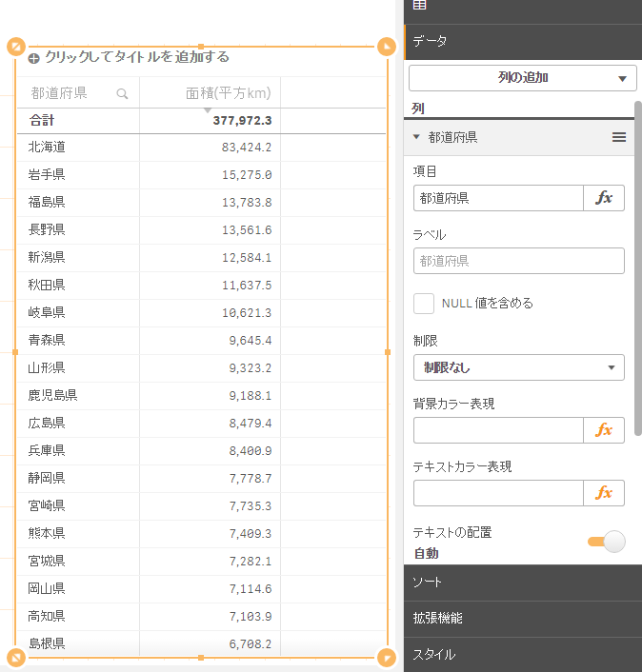Enable the NULL 値を含める checkbox

click(x=424, y=304)
